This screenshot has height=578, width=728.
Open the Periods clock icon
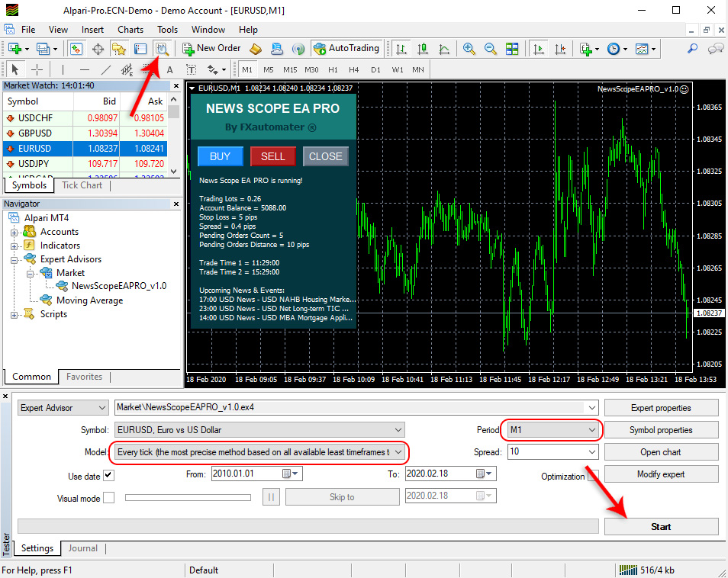(614, 49)
